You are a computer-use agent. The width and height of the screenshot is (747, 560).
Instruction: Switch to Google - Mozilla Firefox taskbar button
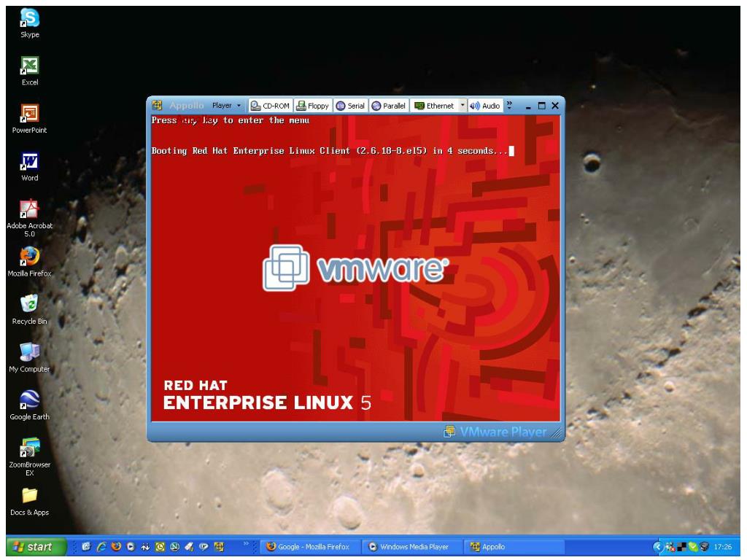pos(309,547)
